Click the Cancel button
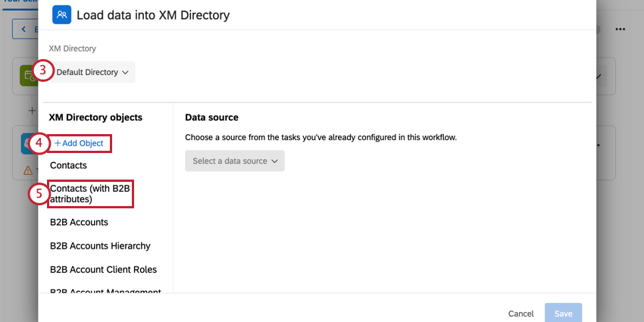Image resolution: width=644 pixels, height=322 pixels. (521, 314)
